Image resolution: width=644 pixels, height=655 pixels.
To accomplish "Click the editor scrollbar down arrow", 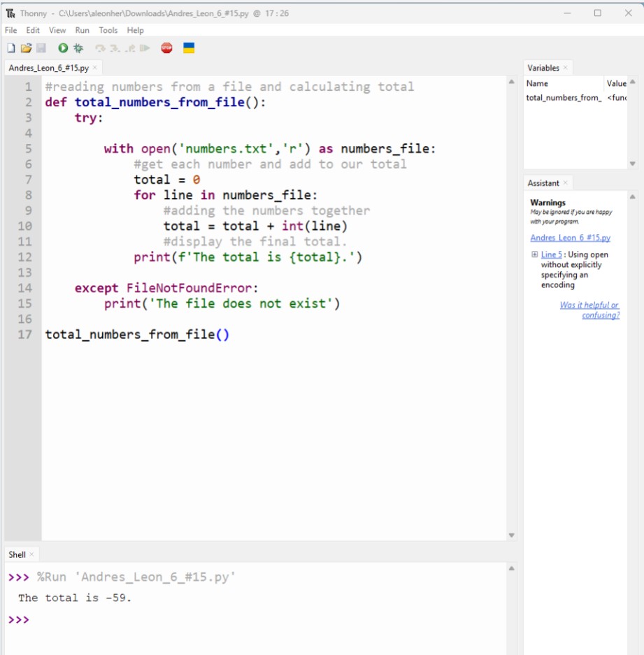I will 512,535.
